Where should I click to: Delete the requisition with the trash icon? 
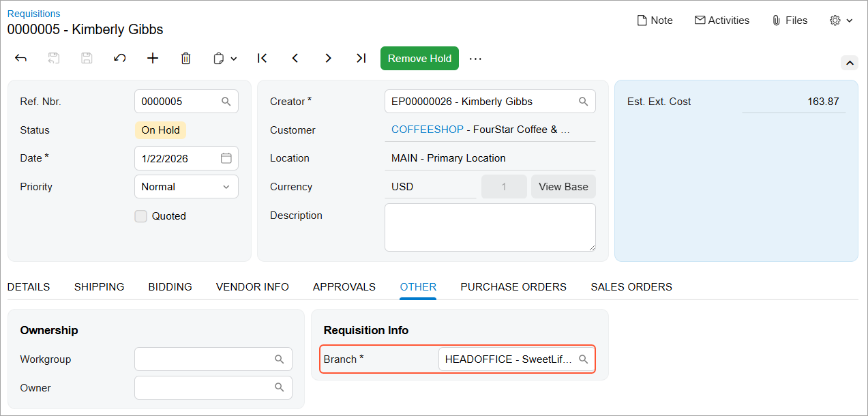point(185,59)
